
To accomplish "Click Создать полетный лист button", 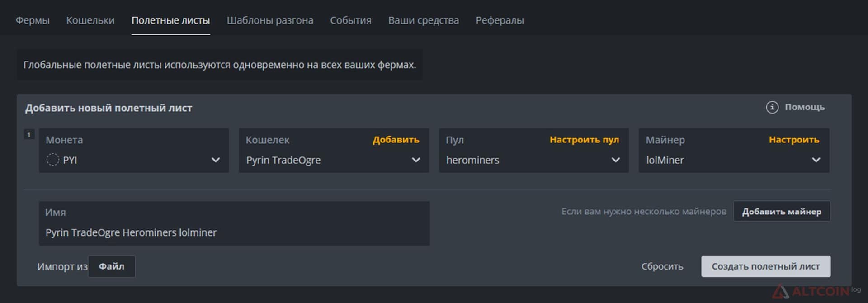I will click(766, 266).
